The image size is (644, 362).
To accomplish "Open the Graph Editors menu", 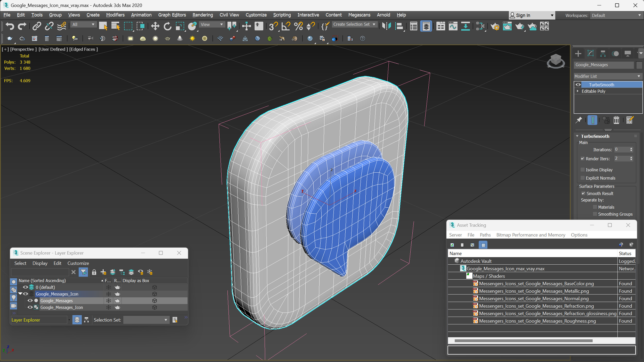I will pyautogui.click(x=172, y=15).
